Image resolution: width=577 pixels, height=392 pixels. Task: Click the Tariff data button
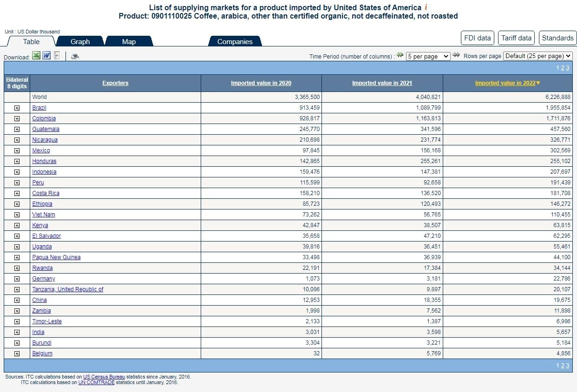[516, 38]
